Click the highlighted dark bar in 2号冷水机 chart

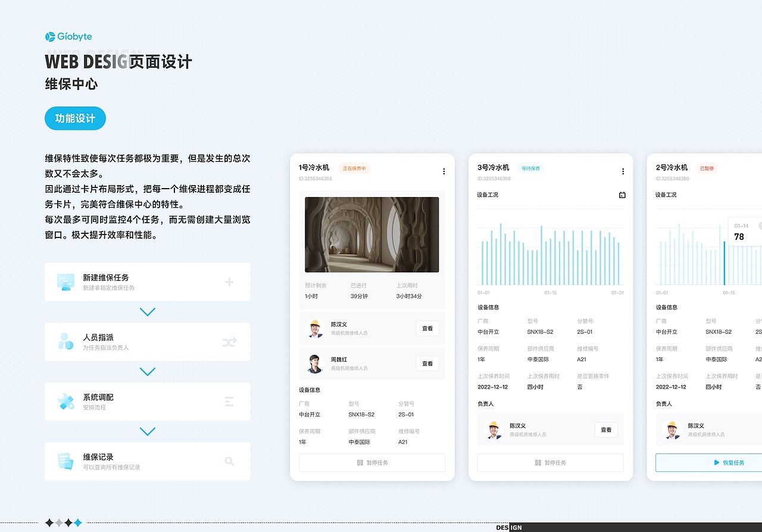pos(724,263)
